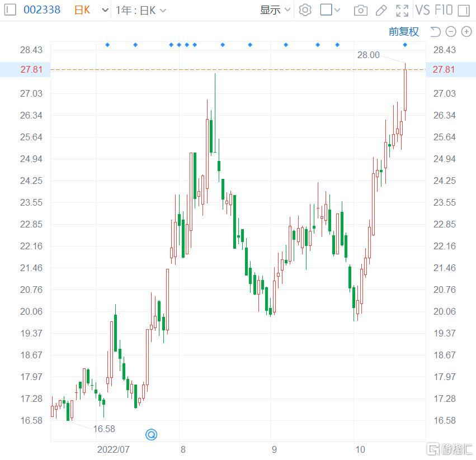This screenshot has height=460, width=476.
Task: Enter fullscreen chart mode
Action: point(402,11)
